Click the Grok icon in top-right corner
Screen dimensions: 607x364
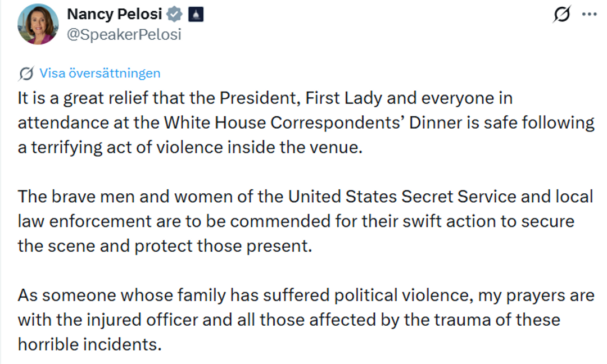tap(561, 15)
